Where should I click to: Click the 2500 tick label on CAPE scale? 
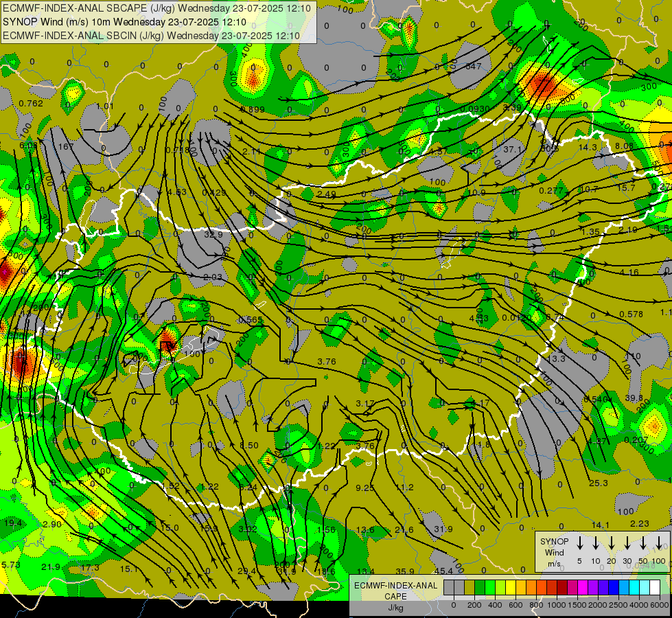click(618, 606)
